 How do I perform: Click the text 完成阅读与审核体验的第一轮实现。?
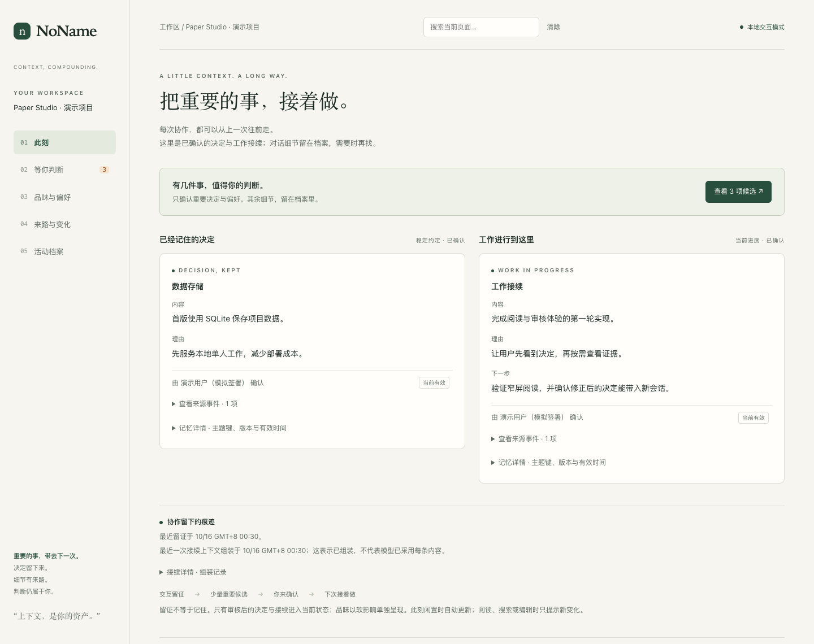point(555,319)
